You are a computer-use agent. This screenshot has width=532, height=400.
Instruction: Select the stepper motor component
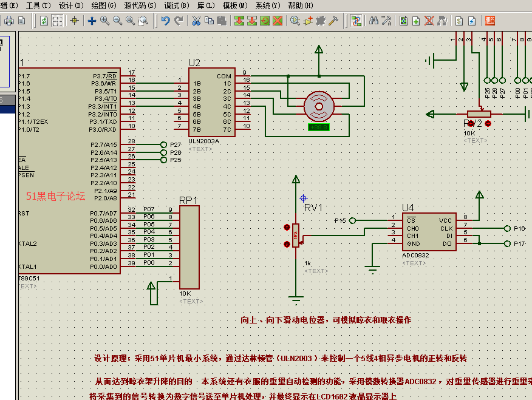click(x=319, y=106)
